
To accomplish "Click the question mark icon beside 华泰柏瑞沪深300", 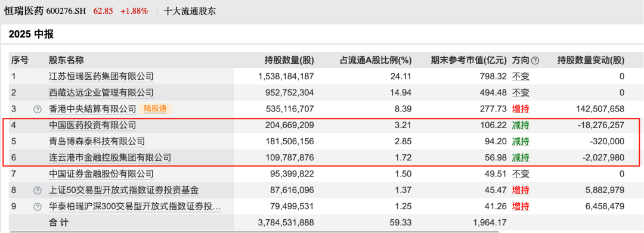I will 38,207.
